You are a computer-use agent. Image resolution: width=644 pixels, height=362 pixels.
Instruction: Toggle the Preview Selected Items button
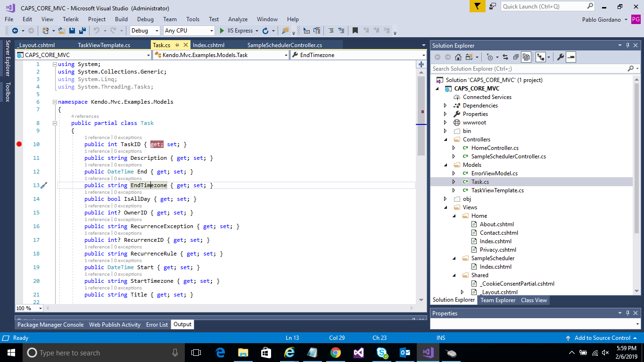click(571, 57)
